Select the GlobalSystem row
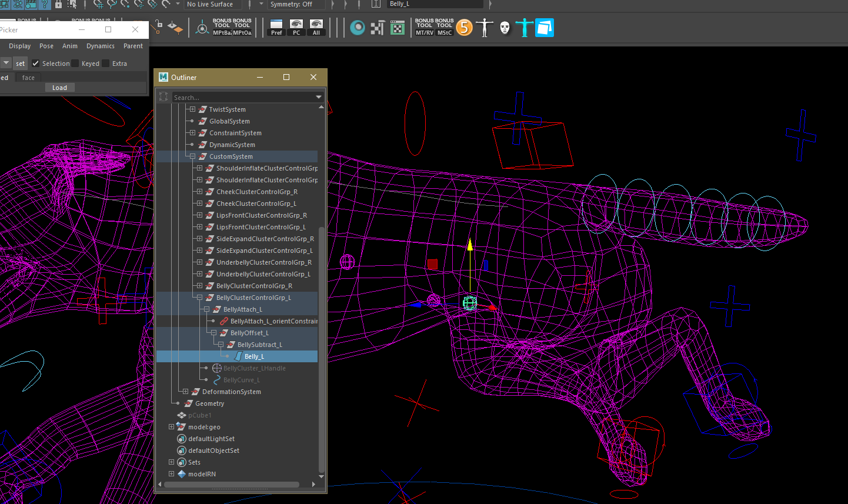 (237, 121)
